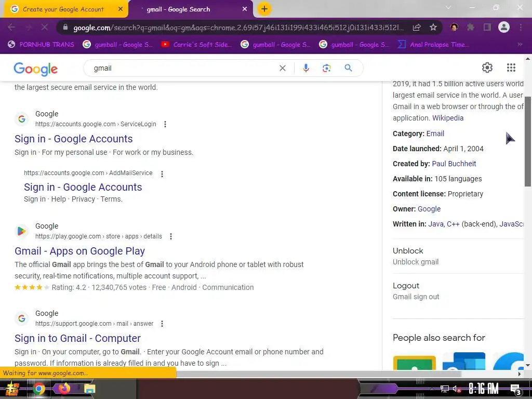532x399 pixels.
Task: Click the address bar URL
Action: 237,28
